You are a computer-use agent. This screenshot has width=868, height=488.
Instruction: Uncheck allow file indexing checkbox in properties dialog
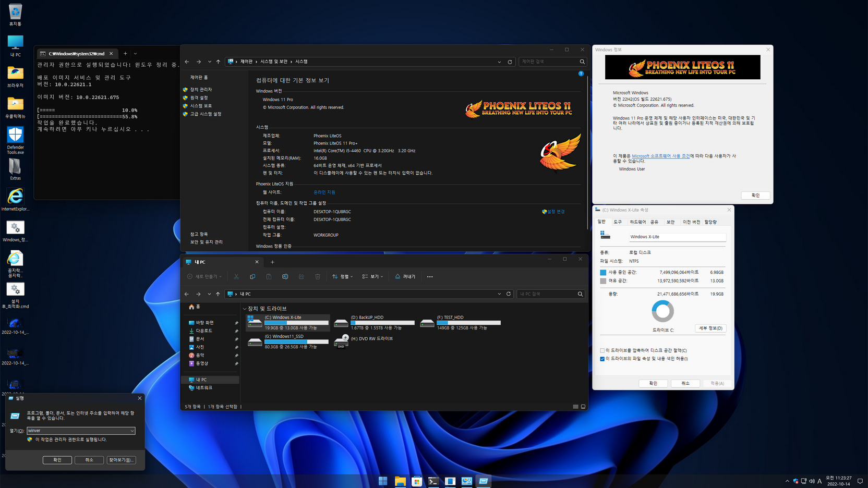602,359
